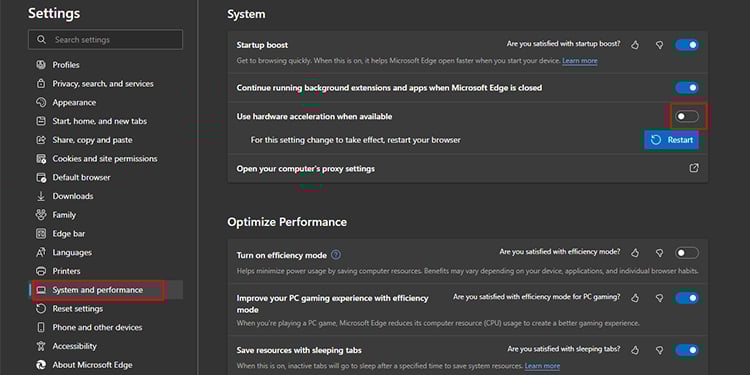This screenshot has width=750, height=375.
Task: Thumbs up for sleeping tabs
Action: click(x=635, y=350)
